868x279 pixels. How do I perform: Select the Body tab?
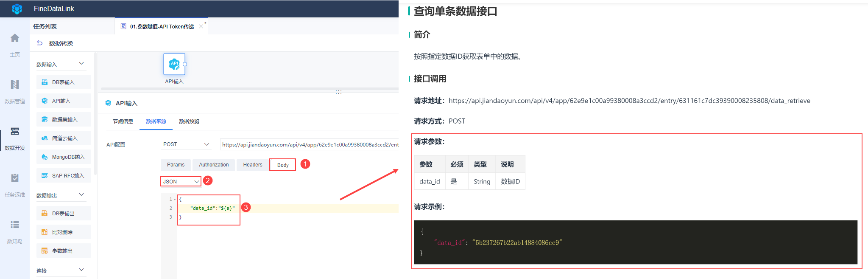pyautogui.click(x=283, y=165)
